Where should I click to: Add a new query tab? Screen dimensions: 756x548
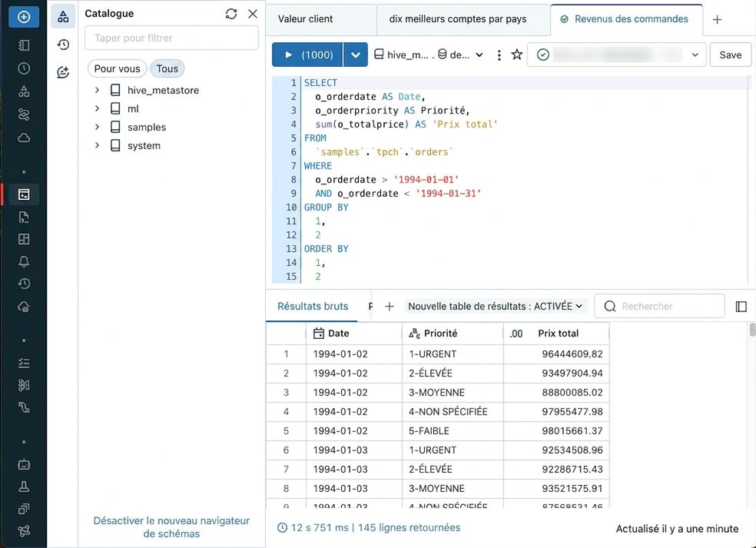pyautogui.click(x=717, y=20)
